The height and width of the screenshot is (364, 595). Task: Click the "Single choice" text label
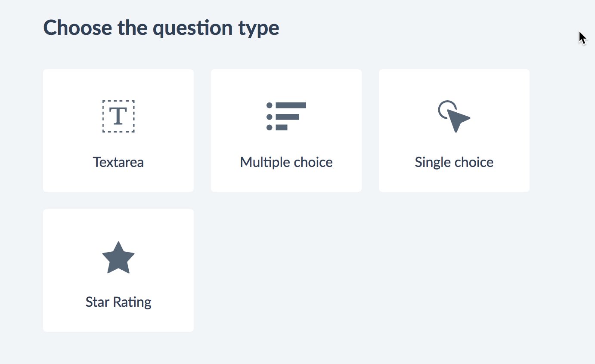coord(454,162)
